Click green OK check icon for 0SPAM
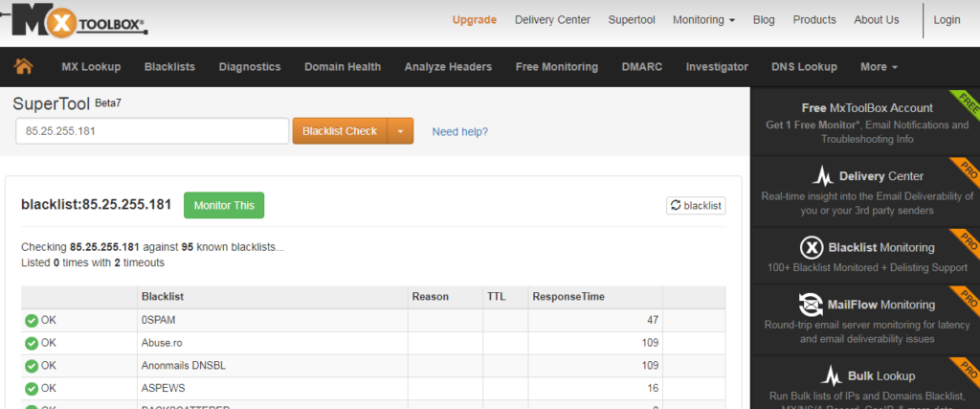Image resolution: width=980 pixels, height=409 pixels. pyautogui.click(x=32, y=321)
